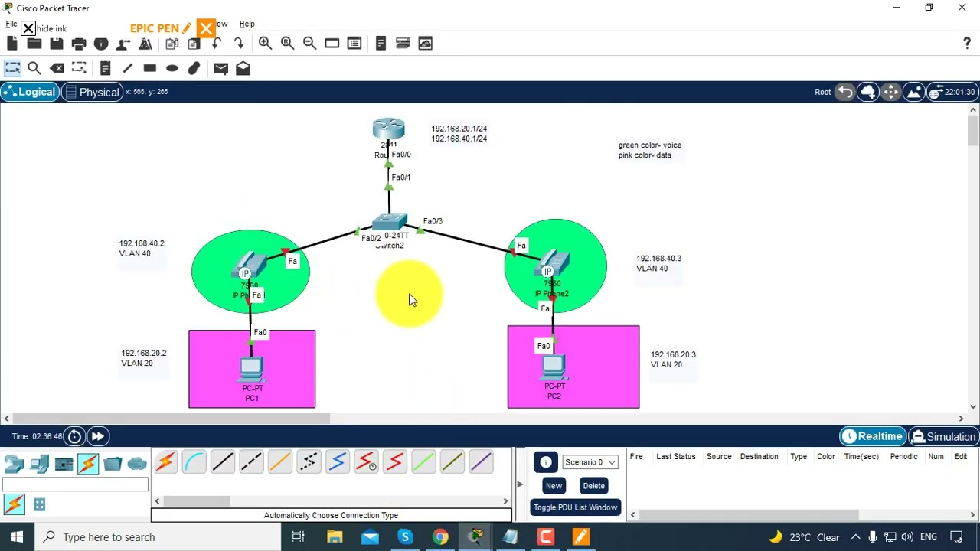Click the PDU list horizontal scrollbar
This screenshot has width=980, height=551.
point(750,515)
